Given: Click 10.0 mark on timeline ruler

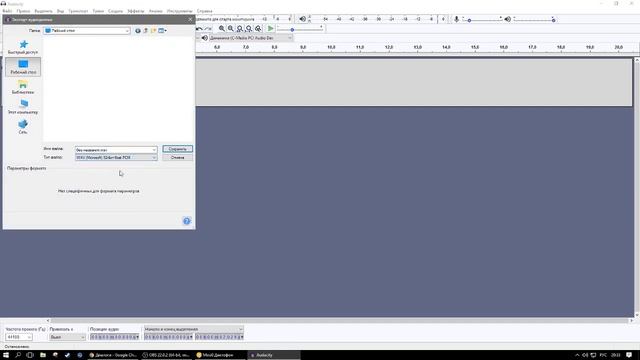Looking at the screenshot, I should pyautogui.click(x=331, y=47).
